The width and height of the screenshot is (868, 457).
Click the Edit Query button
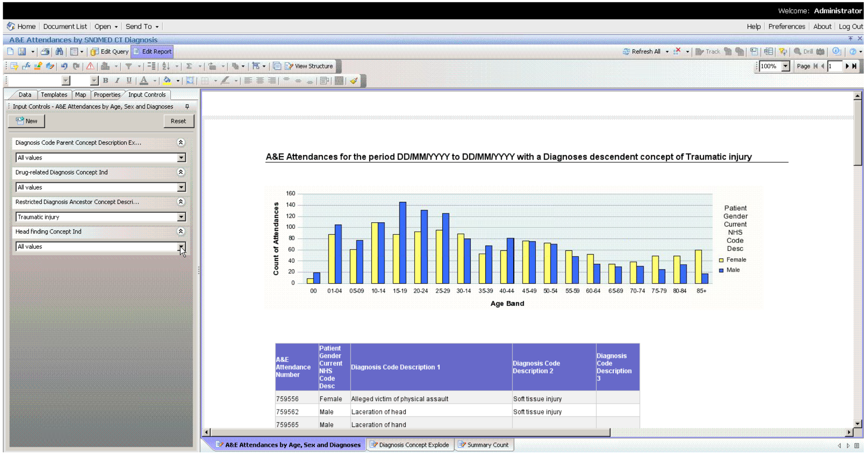coord(110,52)
